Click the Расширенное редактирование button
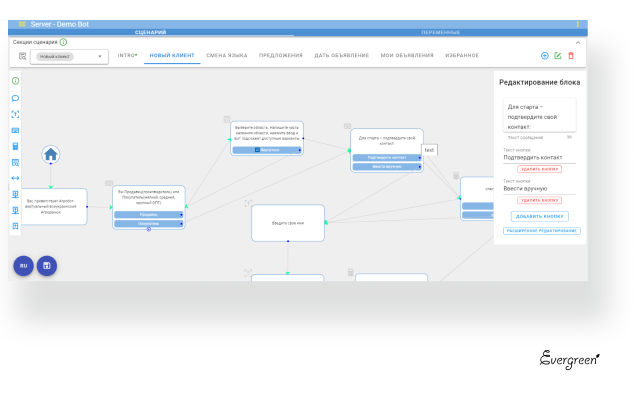 tap(541, 231)
